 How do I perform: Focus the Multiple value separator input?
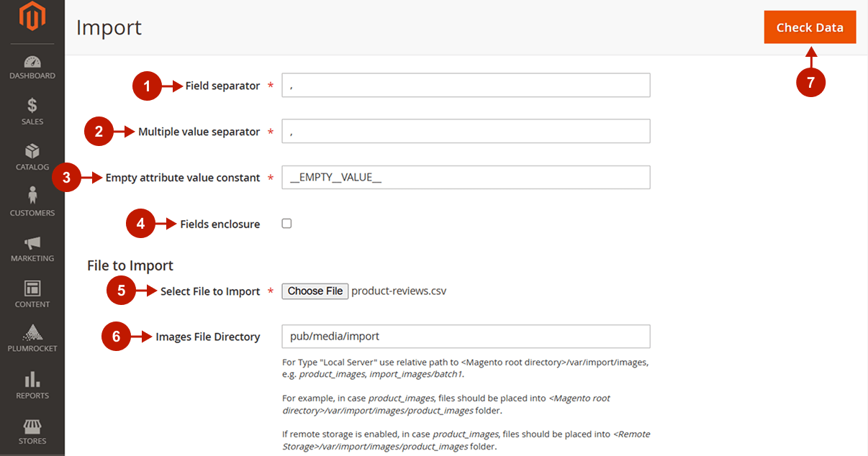466,131
